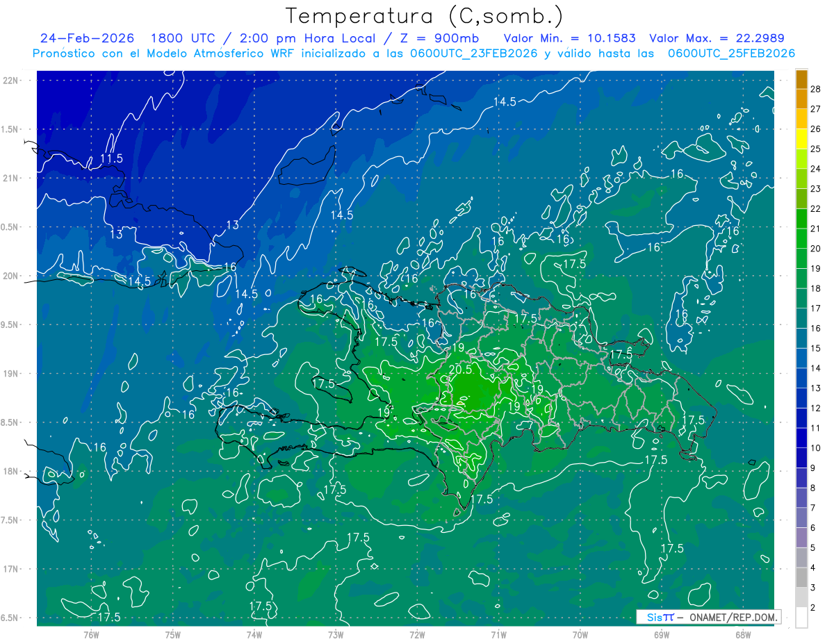Viewport: 834px width, 644px height.
Task: Pick the white swatch below 2 on the color scale
Action: coord(801,618)
